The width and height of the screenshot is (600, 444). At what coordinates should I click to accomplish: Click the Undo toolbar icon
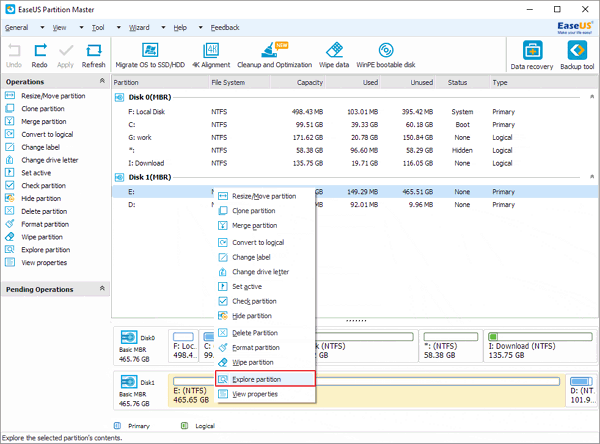14,56
